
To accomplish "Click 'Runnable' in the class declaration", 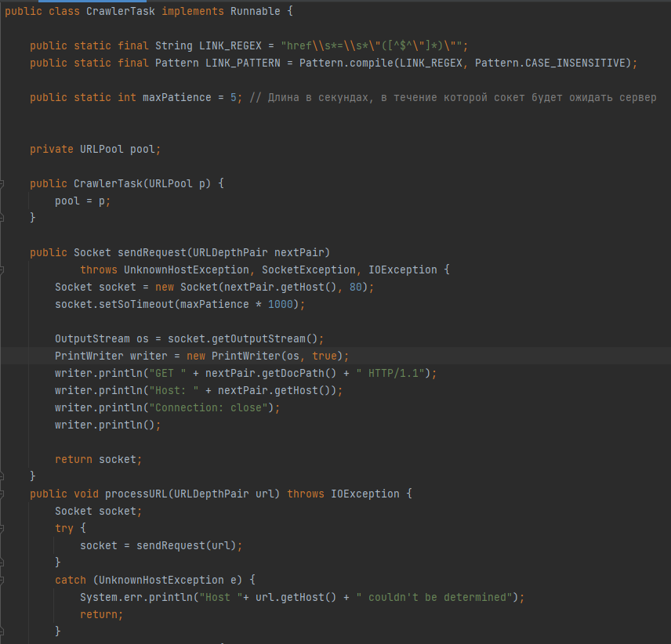I will [x=255, y=12].
